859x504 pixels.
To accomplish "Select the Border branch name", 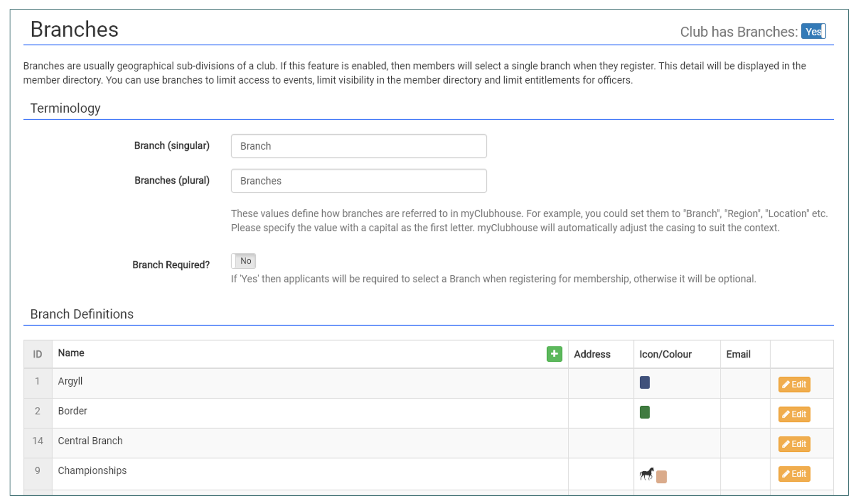I will click(x=72, y=411).
